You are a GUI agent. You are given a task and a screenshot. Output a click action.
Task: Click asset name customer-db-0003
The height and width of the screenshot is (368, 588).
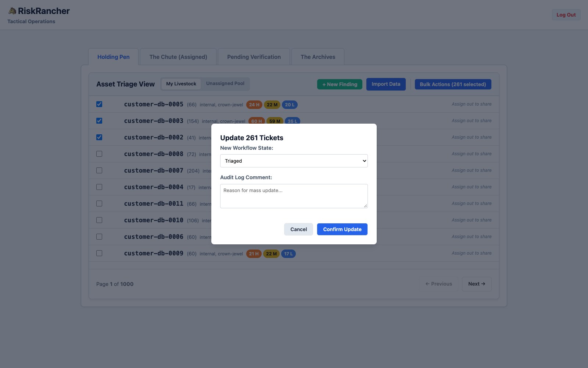click(154, 121)
